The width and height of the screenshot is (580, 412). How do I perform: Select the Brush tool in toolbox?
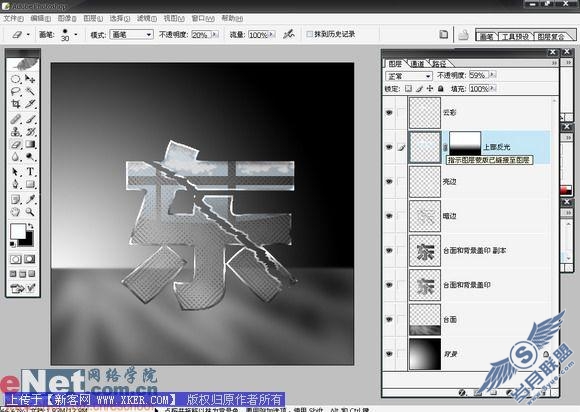pyautogui.click(x=30, y=119)
